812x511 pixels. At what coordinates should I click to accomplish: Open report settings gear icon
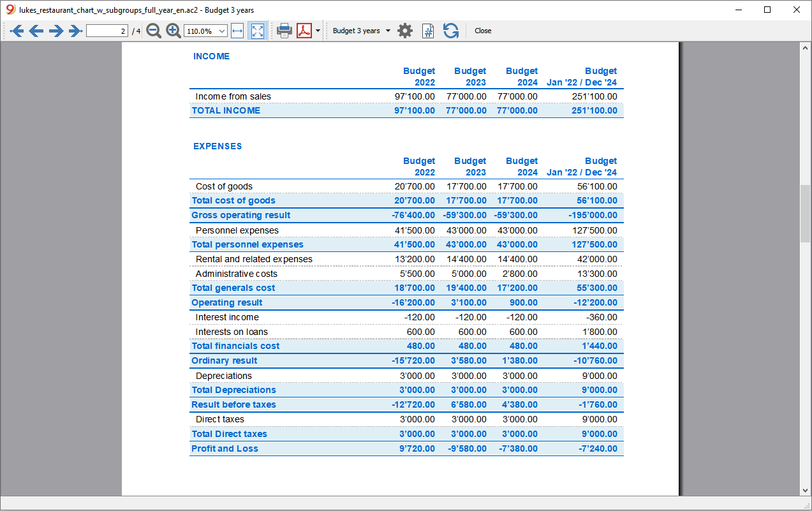coord(405,31)
